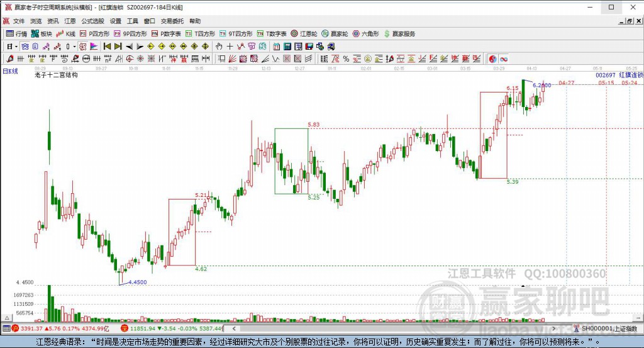Click the 002697 红旗连锁 stock label
The width and height of the screenshot is (644, 348).
pyautogui.click(x=619, y=75)
